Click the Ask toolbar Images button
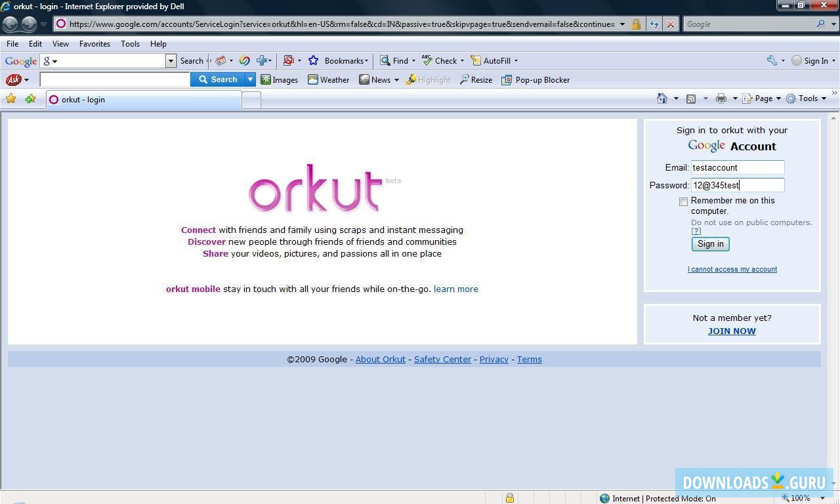 (x=279, y=79)
